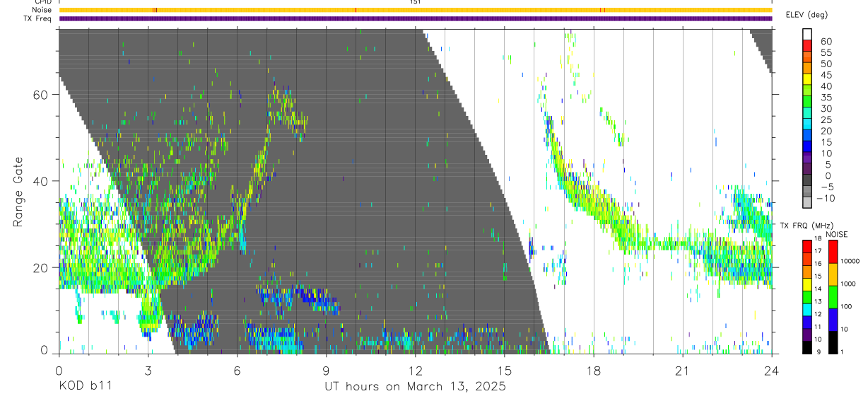Click the '1' value on NOISE scale
Image resolution: width=868 pixels, height=401 pixels.
coord(842,351)
